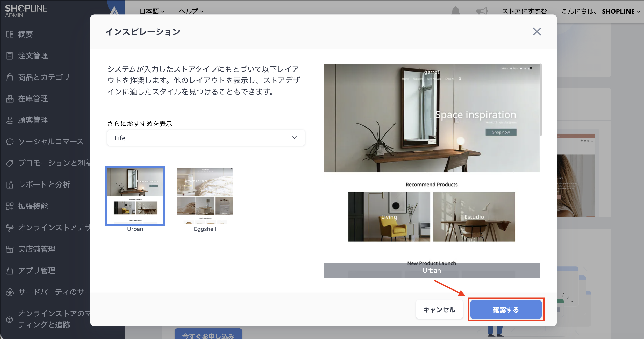Click the 'インスピレーション' dialog title

[x=143, y=32]
